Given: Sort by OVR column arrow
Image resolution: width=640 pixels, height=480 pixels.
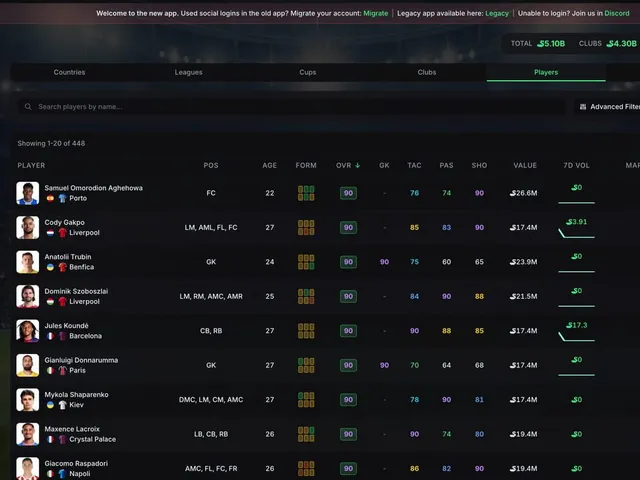Looking at the screenshot, I should (358, 165).
